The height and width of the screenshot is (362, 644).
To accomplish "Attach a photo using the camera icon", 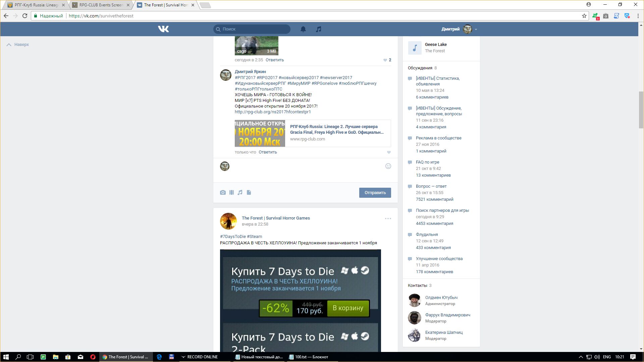I will tap(223, 192).
